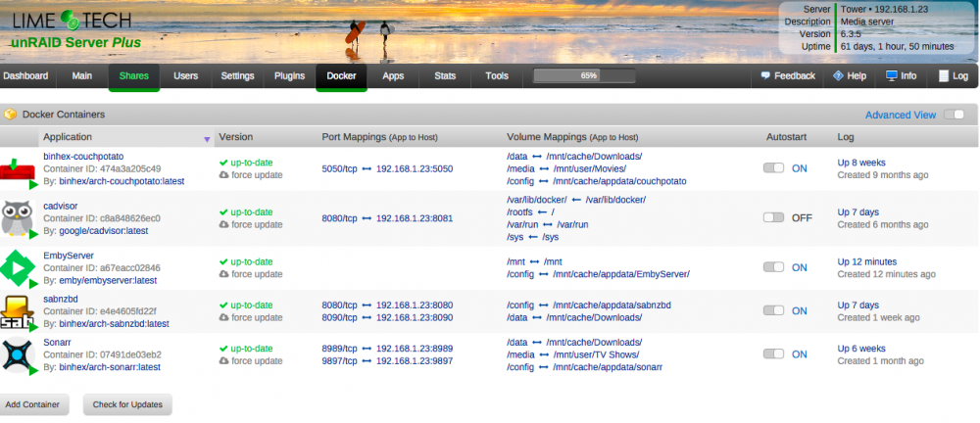Image resolution: width=980 pixels, height=423 pixels.
Task: Click the Sonarr container icon
Action: (x=17, y=354)
